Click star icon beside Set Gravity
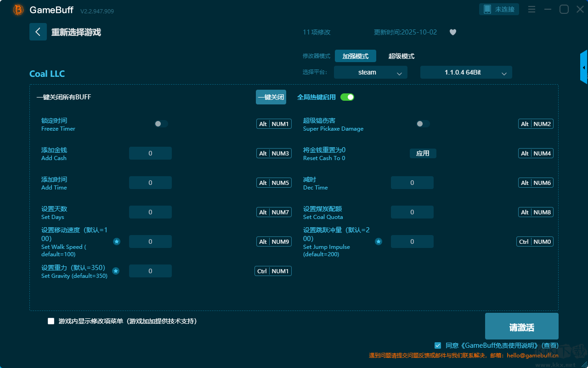 point(116,271)
